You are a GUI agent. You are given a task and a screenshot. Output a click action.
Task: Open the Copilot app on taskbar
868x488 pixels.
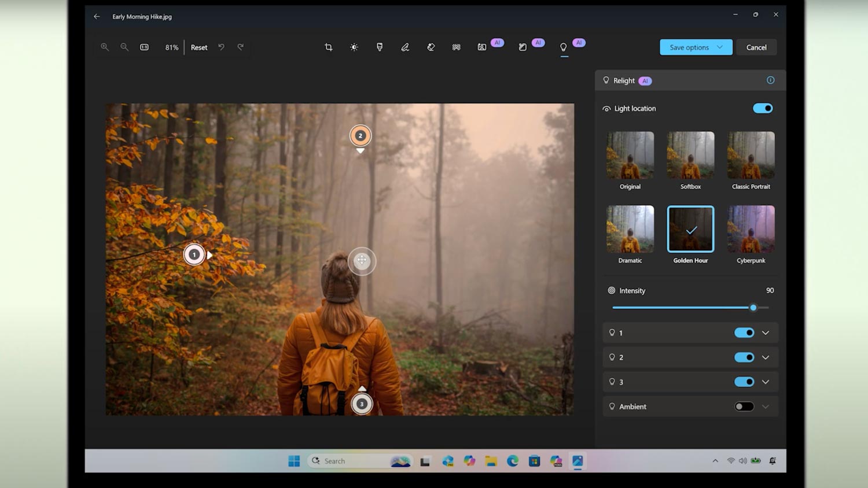click(x=469, y=461)
